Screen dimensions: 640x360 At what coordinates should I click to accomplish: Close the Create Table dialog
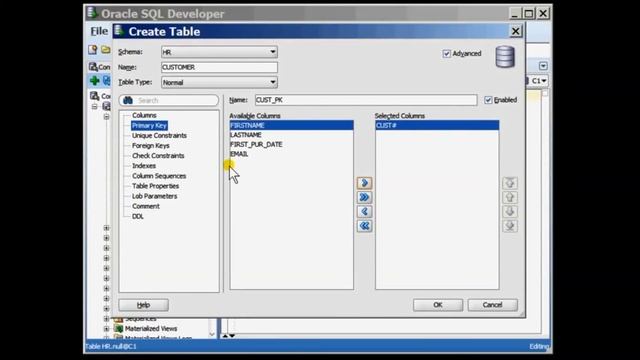[516, 31]
